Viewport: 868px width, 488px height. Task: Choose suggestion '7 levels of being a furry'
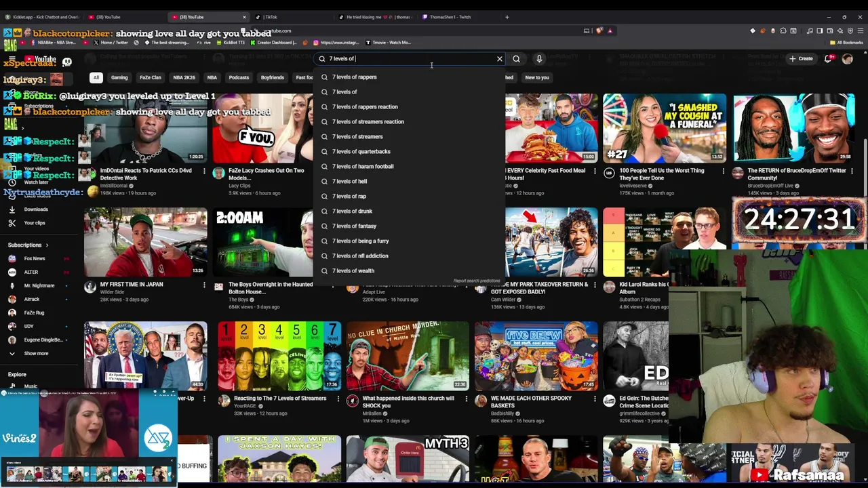pyautogui.click(x=410, y=241)
